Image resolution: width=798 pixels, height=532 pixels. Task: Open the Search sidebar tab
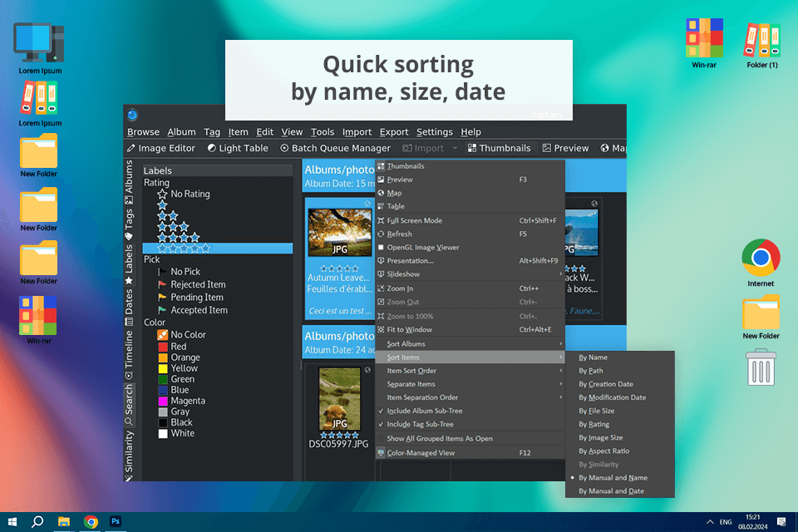pyautogui.click(x=129, y=404)
